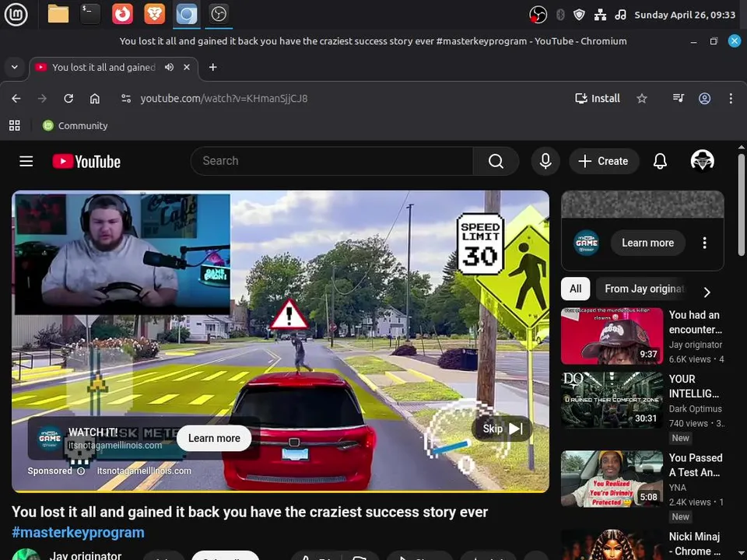Open the shield security tray icon
This screenshot has height=560, width=747.
pyautogui.click(x=579, y=15)
